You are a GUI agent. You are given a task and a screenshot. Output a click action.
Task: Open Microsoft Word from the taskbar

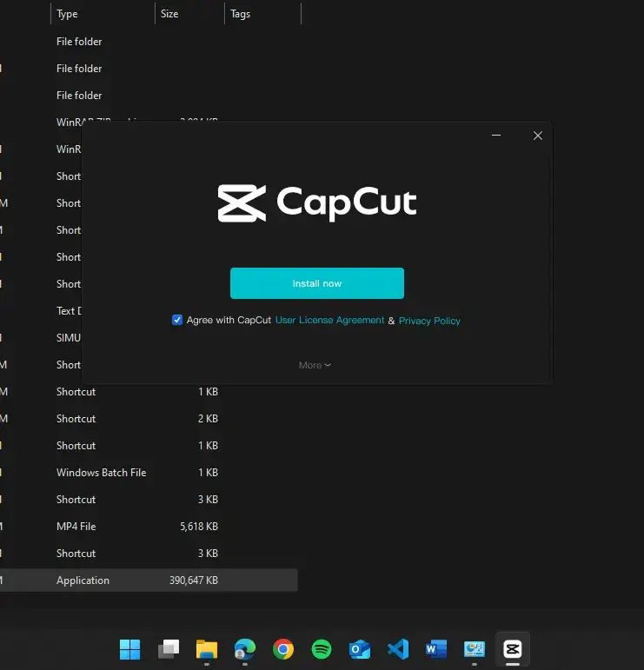pos(436,649)
